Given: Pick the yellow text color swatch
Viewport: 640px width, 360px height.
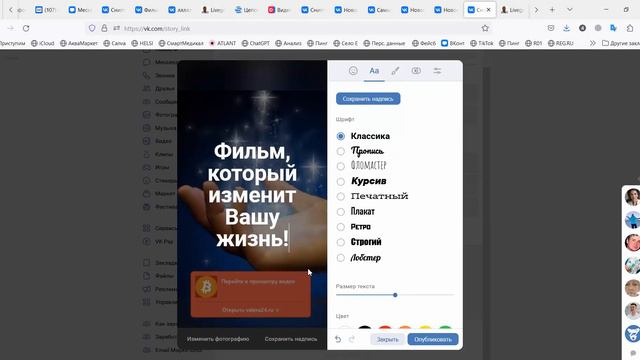Looking at the screenshot, I should pos(425,327).
